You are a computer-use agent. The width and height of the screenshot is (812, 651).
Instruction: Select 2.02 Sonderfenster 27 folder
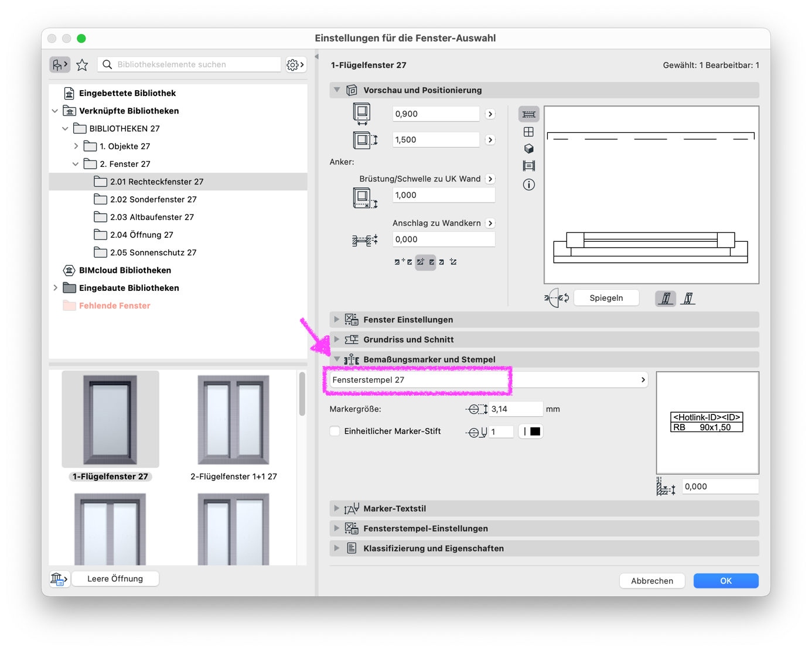178,200
